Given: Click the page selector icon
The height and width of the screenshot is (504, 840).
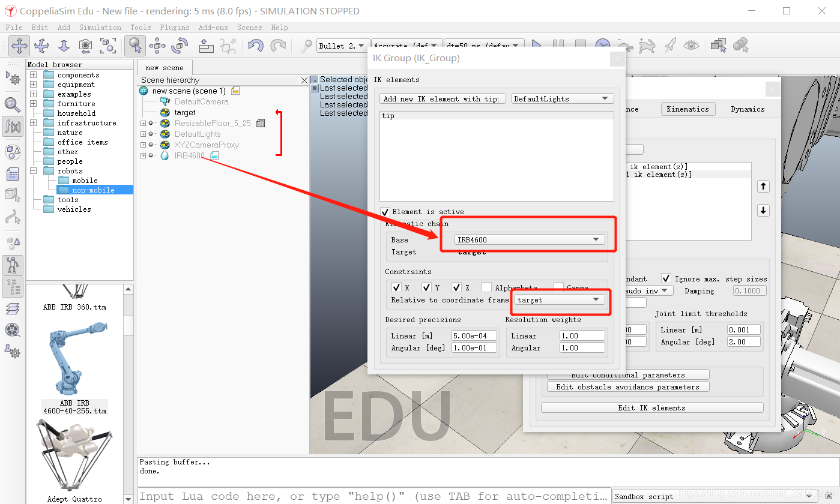Looking at the screenshot, I should [718, 46].
